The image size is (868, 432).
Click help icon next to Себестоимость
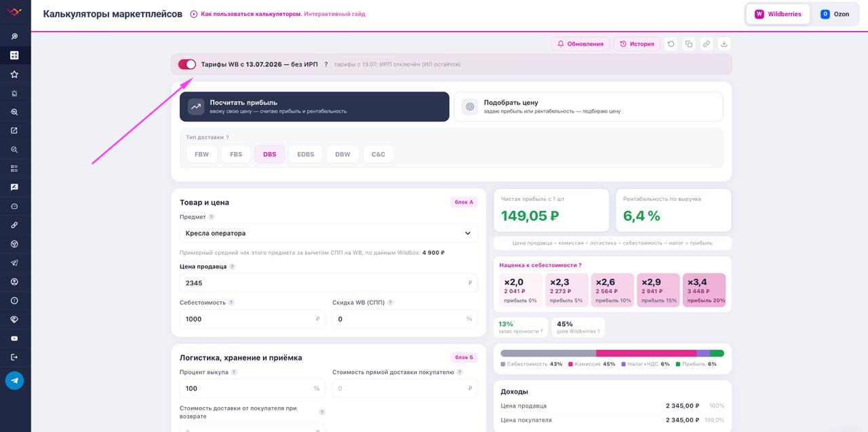[231, 302]
